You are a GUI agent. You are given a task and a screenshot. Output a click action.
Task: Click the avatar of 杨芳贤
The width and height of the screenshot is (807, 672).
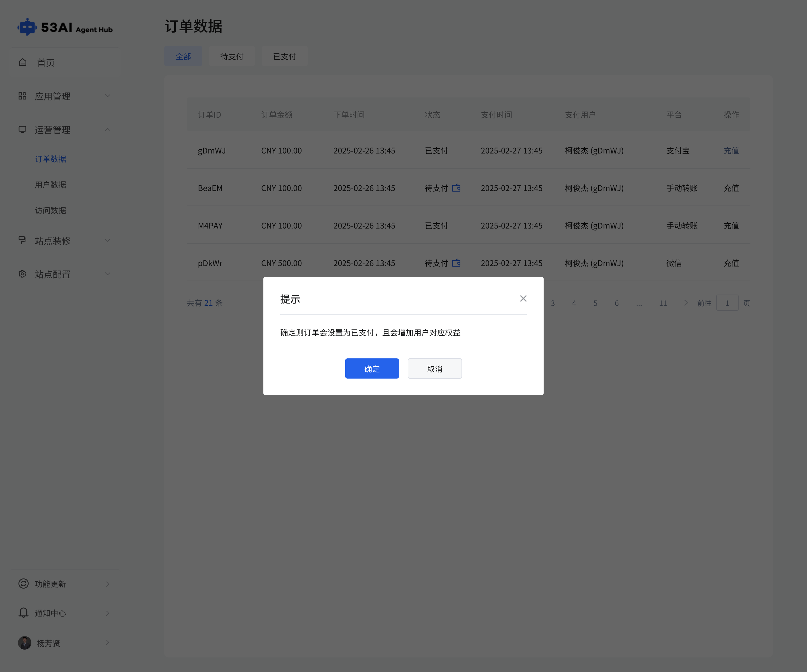[25, 643]
